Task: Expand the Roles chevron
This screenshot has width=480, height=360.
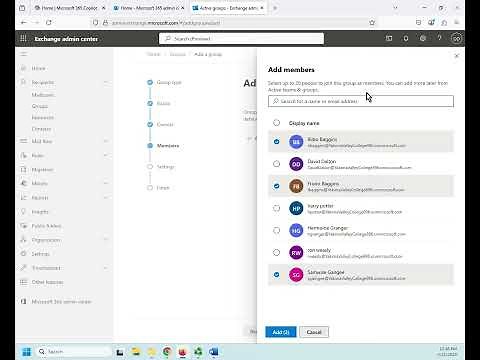Action: (x=106, y=155)
